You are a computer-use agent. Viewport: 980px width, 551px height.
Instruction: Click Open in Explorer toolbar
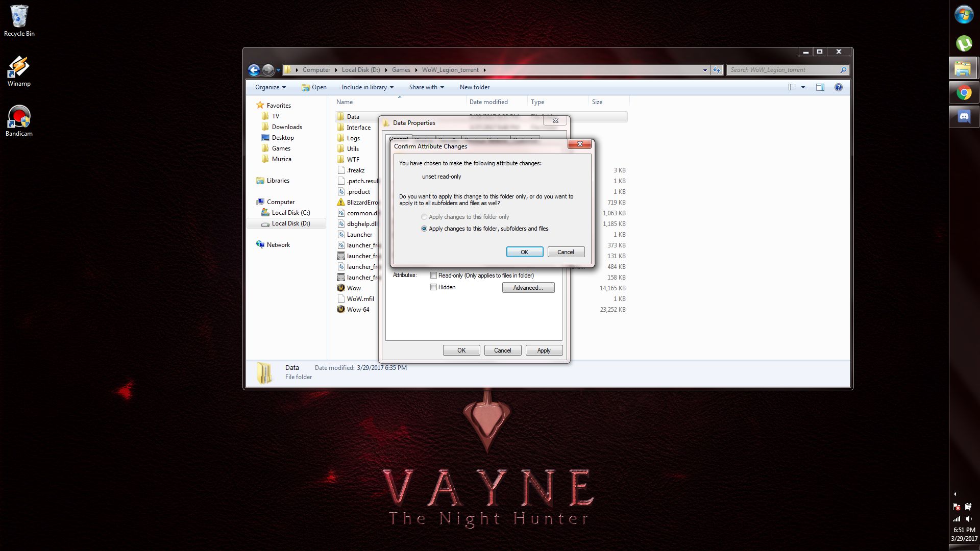tap(314, 87)
